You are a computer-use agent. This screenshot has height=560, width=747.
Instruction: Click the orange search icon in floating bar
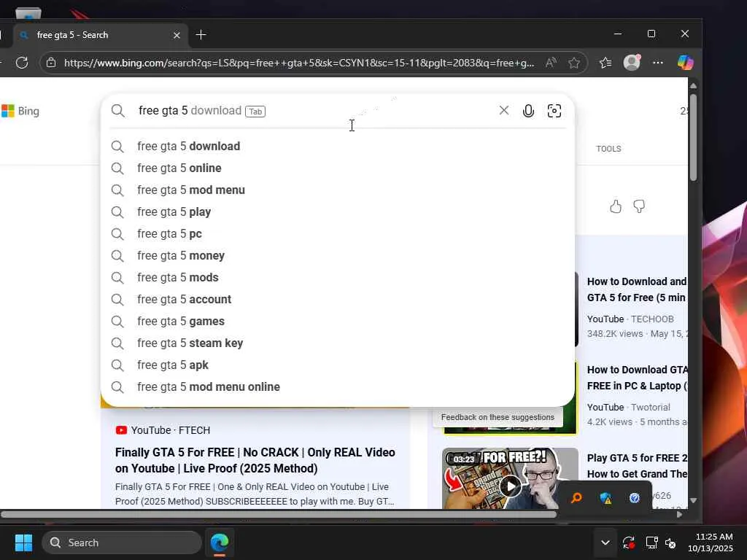pos(576,497)
